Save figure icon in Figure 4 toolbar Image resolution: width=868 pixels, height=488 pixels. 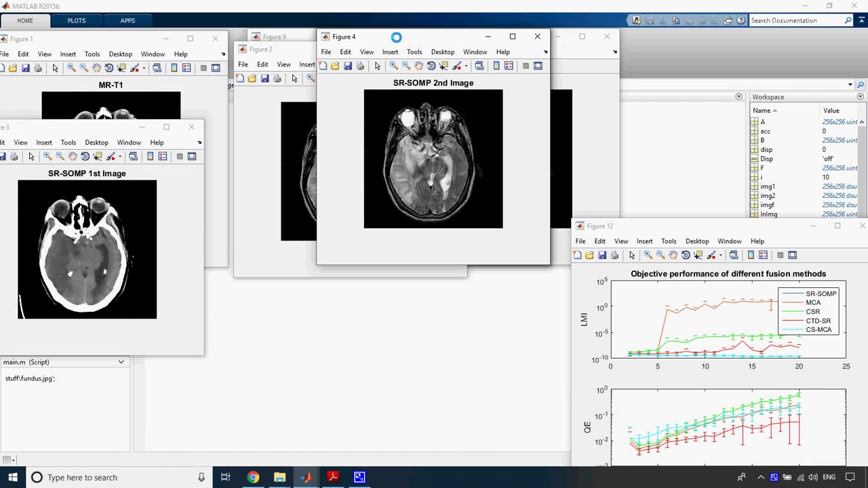point(348,66)
